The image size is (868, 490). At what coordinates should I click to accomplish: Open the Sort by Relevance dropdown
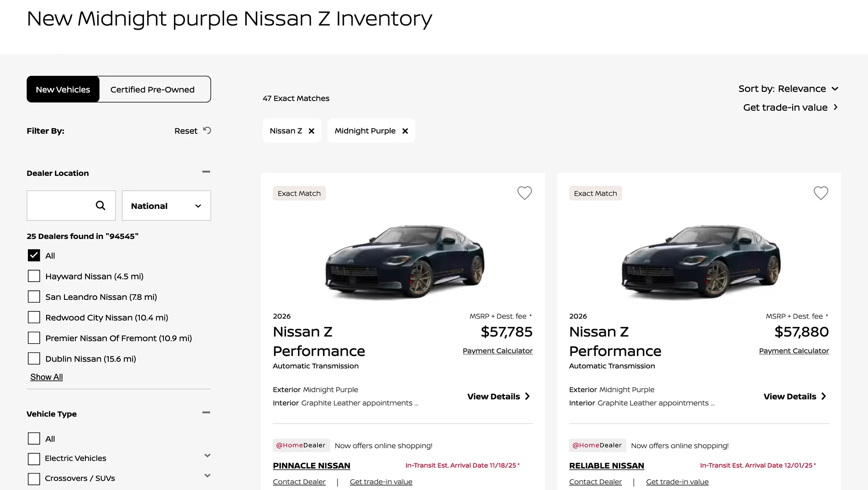click(x=788, y=89)
